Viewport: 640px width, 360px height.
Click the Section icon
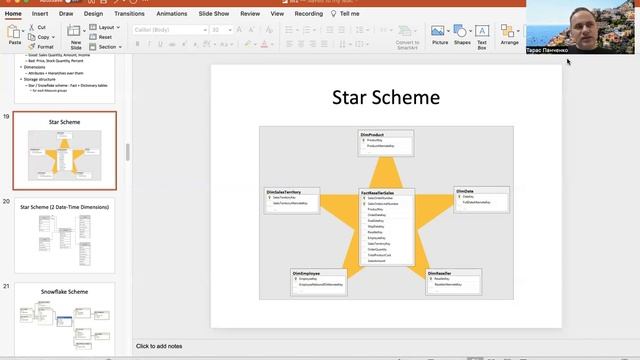point(93,47)
